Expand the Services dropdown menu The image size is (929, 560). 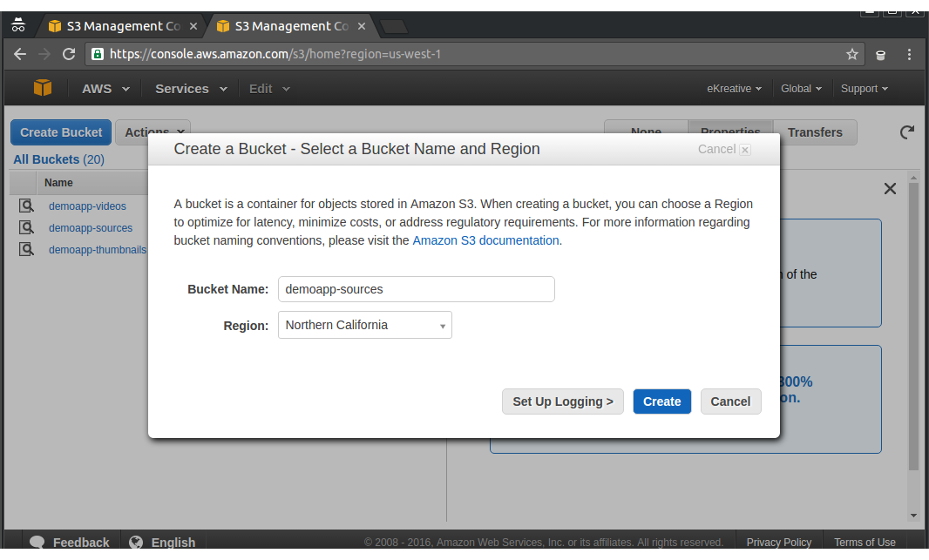pos(191,89)
